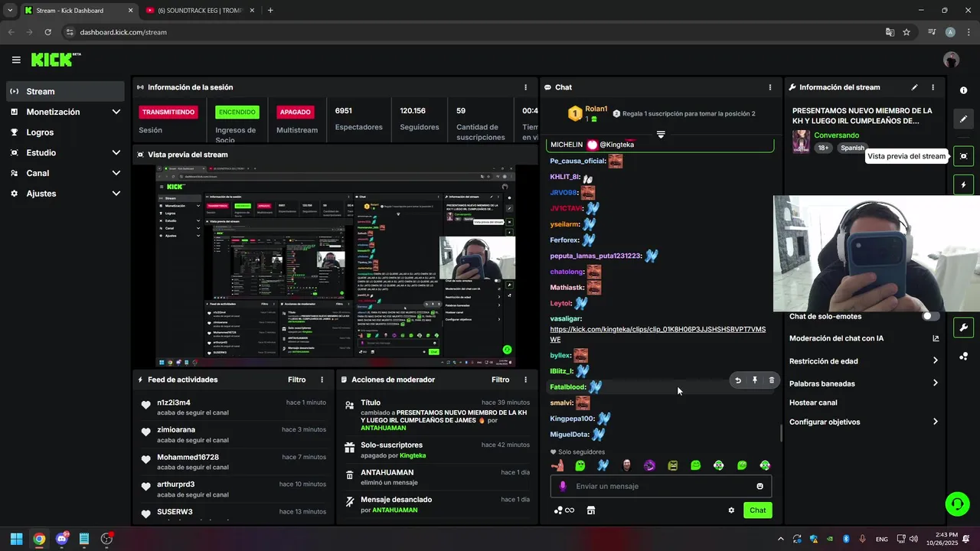Open vasaligar's kick.com clip link
The image size is (980, 551).
(x=658, y=334)
